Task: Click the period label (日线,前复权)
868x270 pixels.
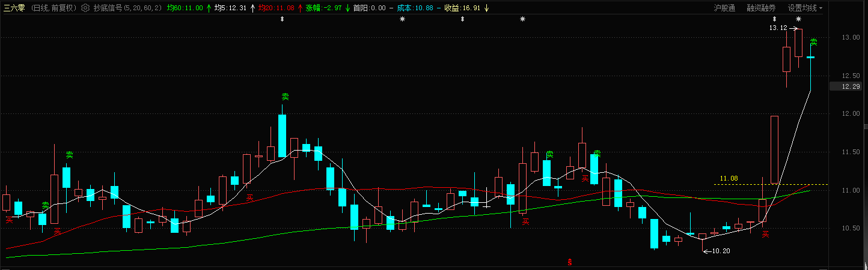Action: click(x=53, y=8)
